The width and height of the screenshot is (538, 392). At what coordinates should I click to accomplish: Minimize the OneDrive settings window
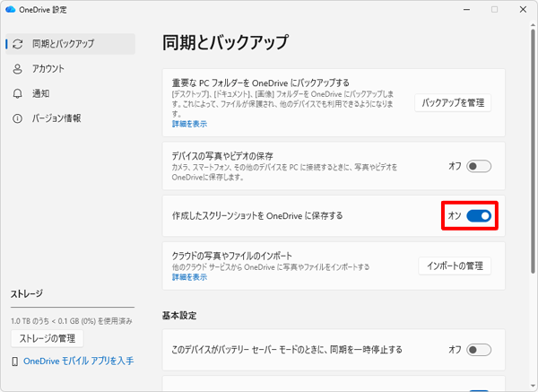pos(466,9)
